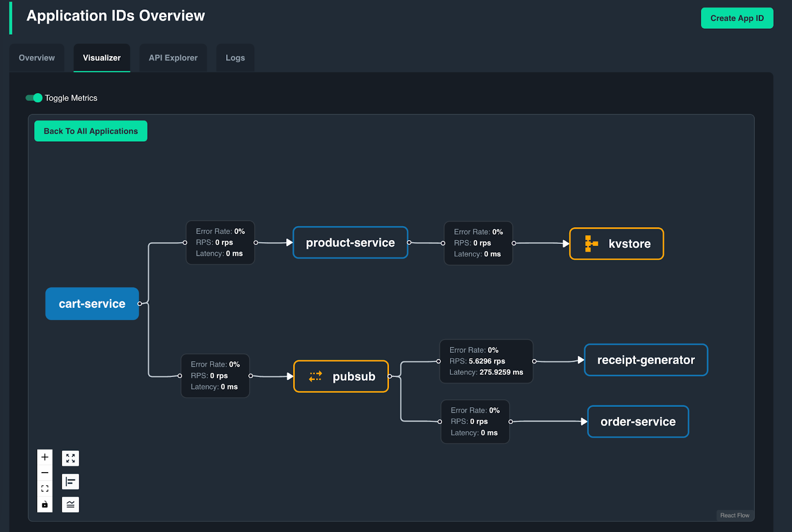Click the orange pubsub arrows icon

click(x=315, y=377)
